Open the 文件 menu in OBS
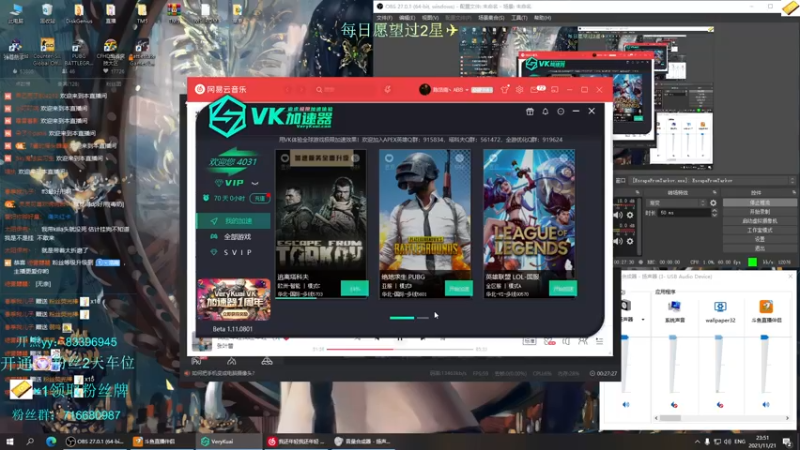 (384, 18)
